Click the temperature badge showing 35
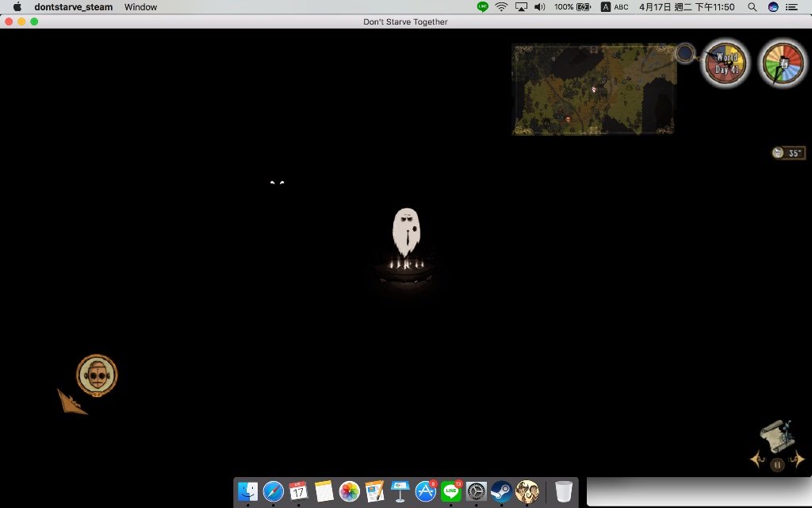Viewport: 812px width, 508px height. (x=789, y=152)
